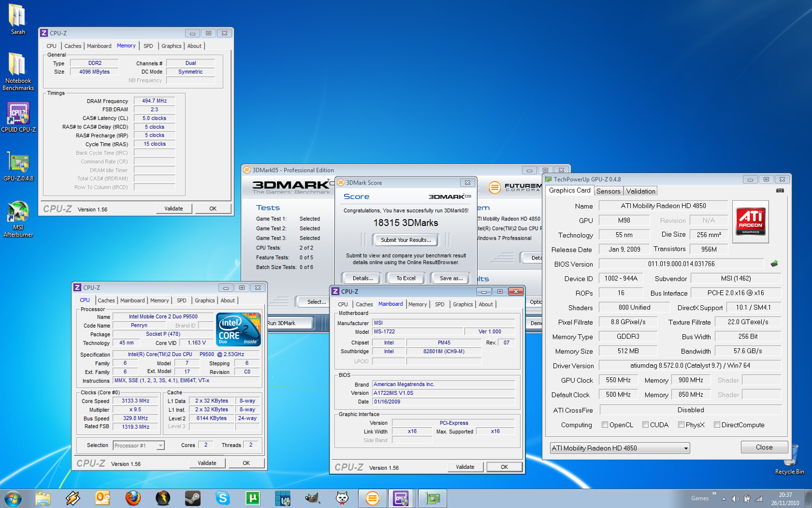812x508 pixels.
Task: Open Steam from the taskbar
Action: 192,498
